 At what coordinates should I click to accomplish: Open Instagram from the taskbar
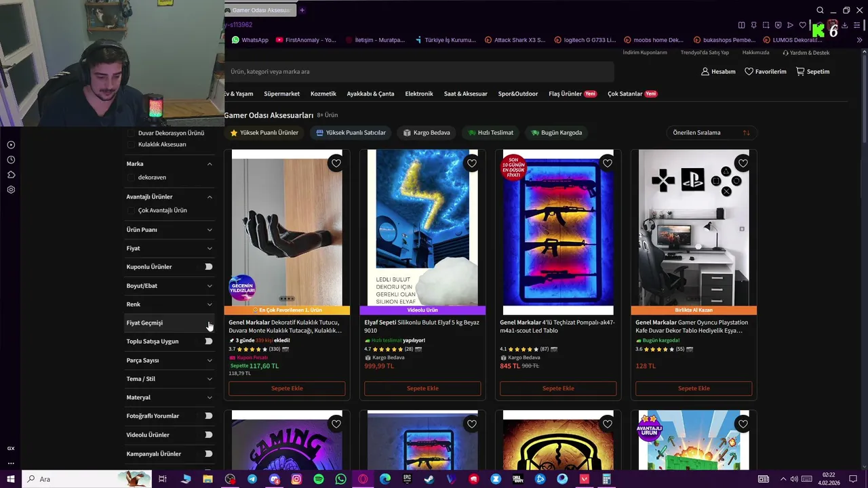296,479
